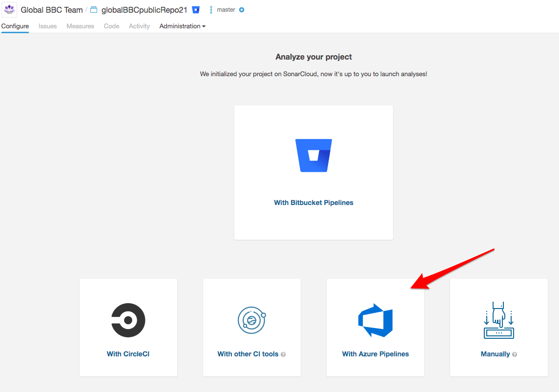Click the large Bitbucket Pipelines logo

click(x=313, y=155)
